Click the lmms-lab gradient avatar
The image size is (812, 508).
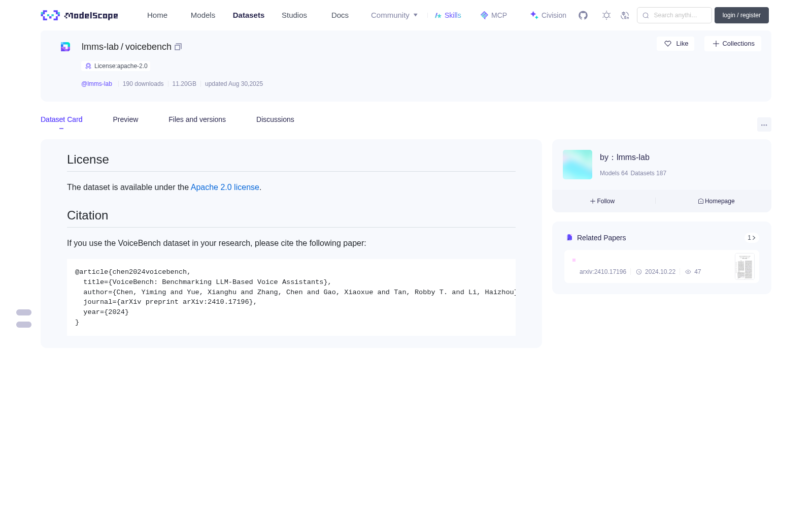(578, 165)
